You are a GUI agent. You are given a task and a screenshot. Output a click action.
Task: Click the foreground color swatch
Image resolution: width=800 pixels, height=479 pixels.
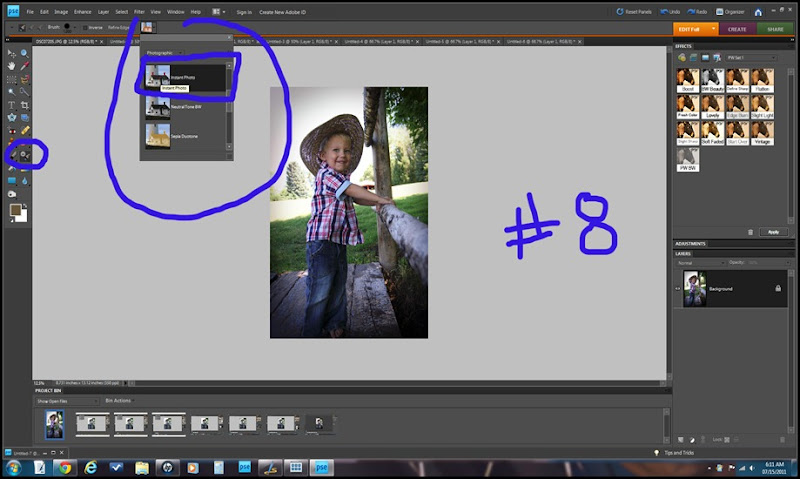[15, 209]
